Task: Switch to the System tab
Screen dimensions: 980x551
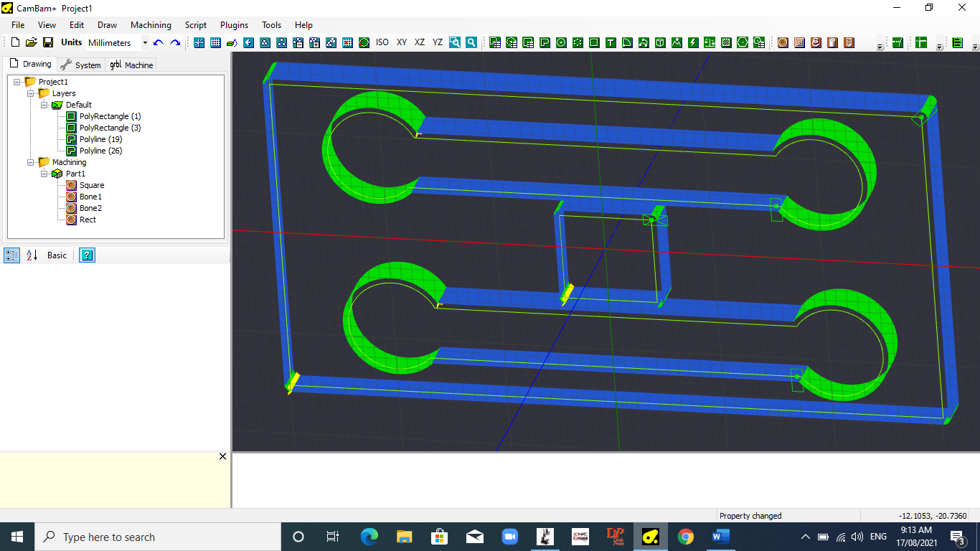Action: [x=81, y=65]
